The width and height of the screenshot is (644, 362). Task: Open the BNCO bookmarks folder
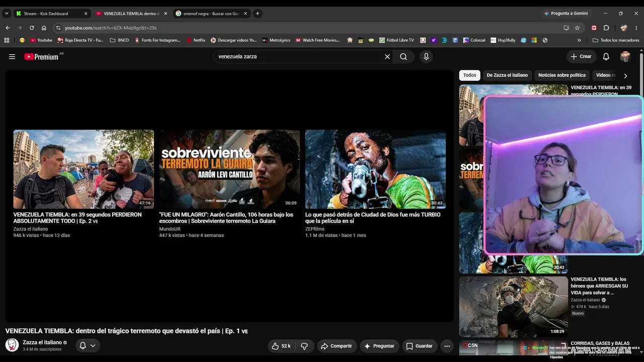coord(119,40)
